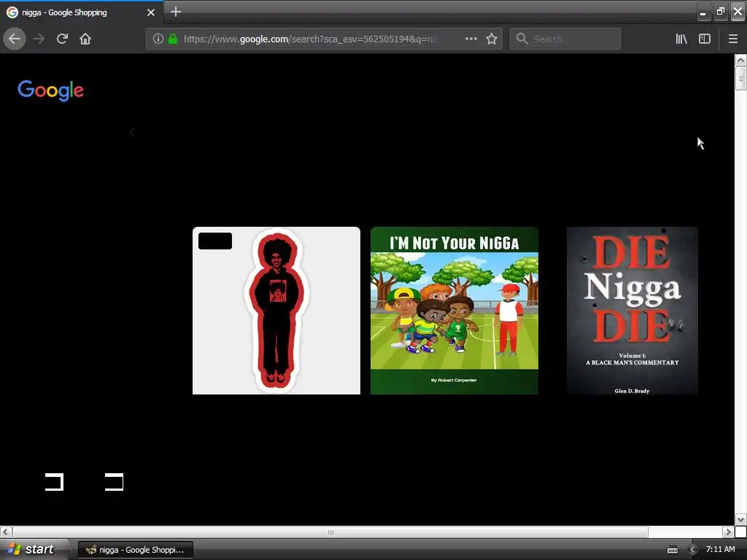The width and height of the screenshot is (747, 560).
Task: Open the green children's book cover by Robert Carpenter
Action: point(454,311)
